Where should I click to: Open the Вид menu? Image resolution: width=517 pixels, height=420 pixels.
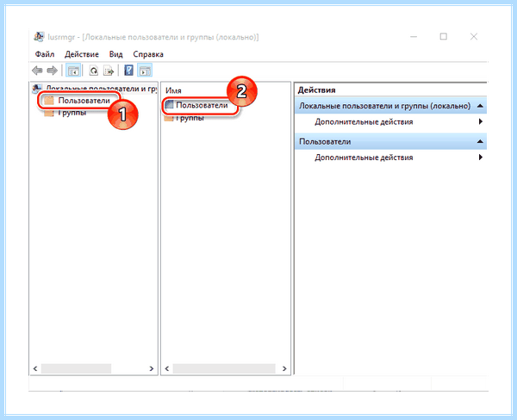(115, 54)
